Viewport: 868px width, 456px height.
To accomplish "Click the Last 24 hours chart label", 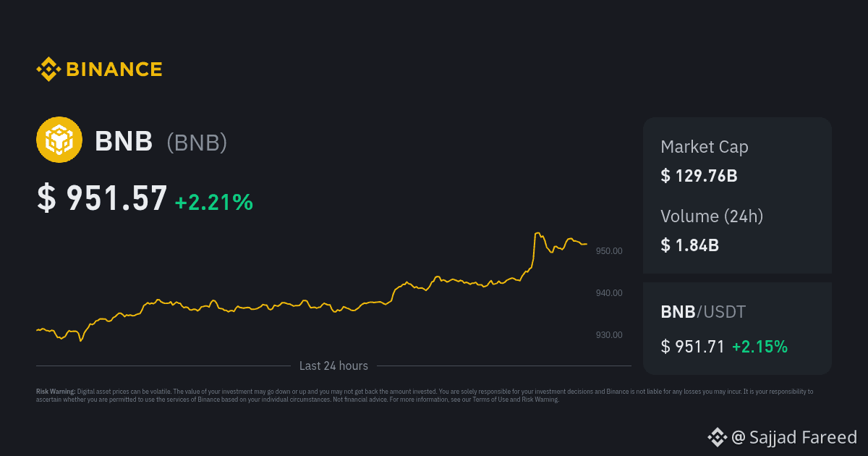I will point(333,366).
